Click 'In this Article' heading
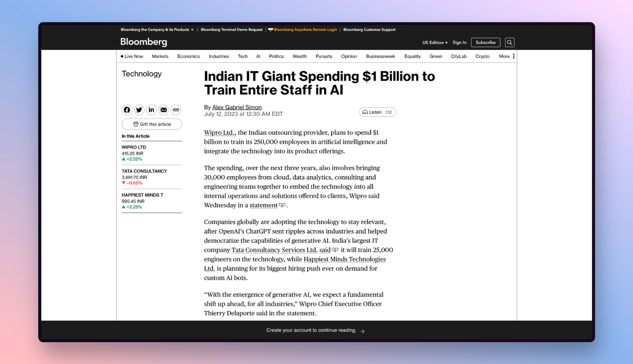Screen dimensions: 633x364 135,136
